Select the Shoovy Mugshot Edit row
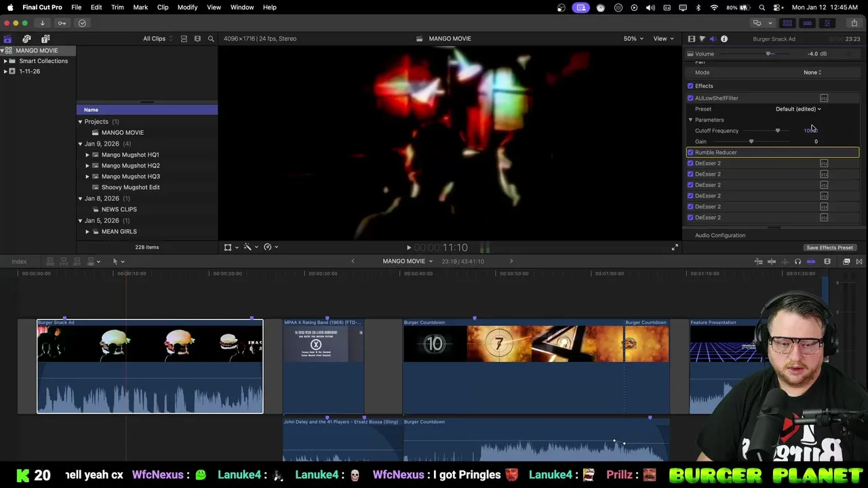This screenshot has width=868, height=488. click(146, 187)
